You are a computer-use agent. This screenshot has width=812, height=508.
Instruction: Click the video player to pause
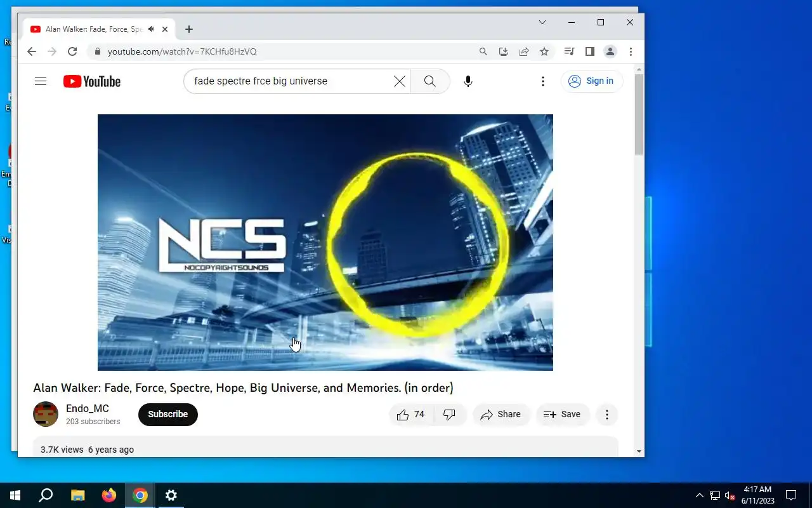tap(325, 243)
